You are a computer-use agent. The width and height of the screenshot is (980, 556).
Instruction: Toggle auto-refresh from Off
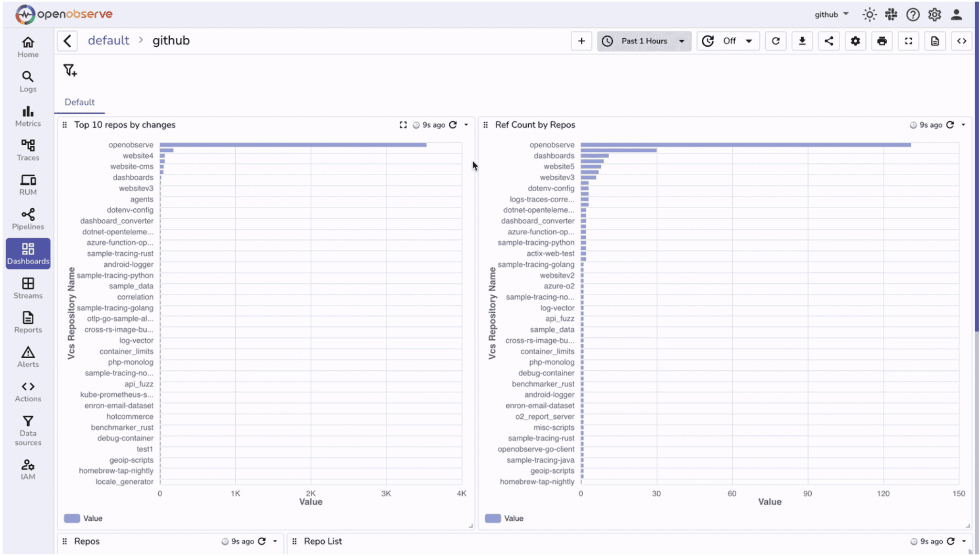728,41
